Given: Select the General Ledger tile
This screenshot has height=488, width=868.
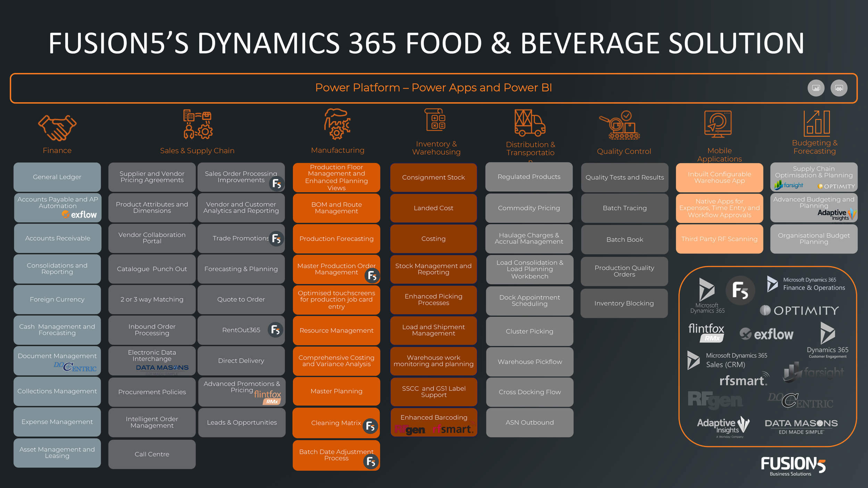Looking at the screenshot, I should [57, 177].
